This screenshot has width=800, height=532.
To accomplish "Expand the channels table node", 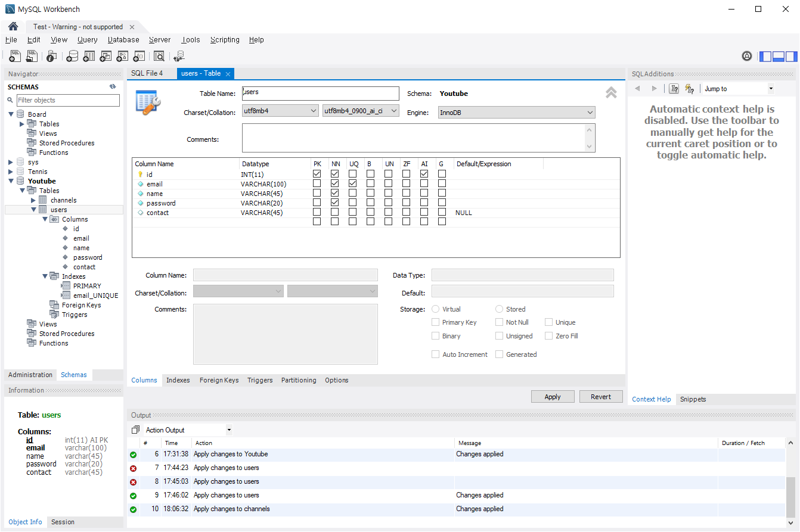I will coord(33,200).
